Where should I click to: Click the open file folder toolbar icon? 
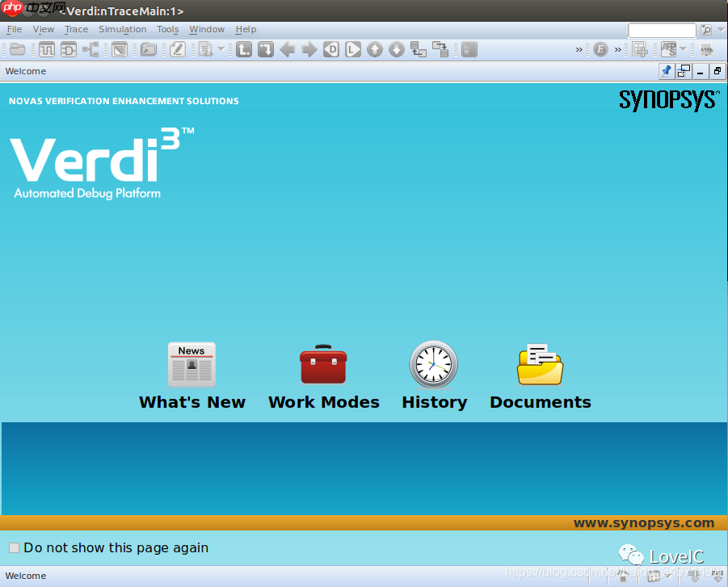click(x=18, y=49)
